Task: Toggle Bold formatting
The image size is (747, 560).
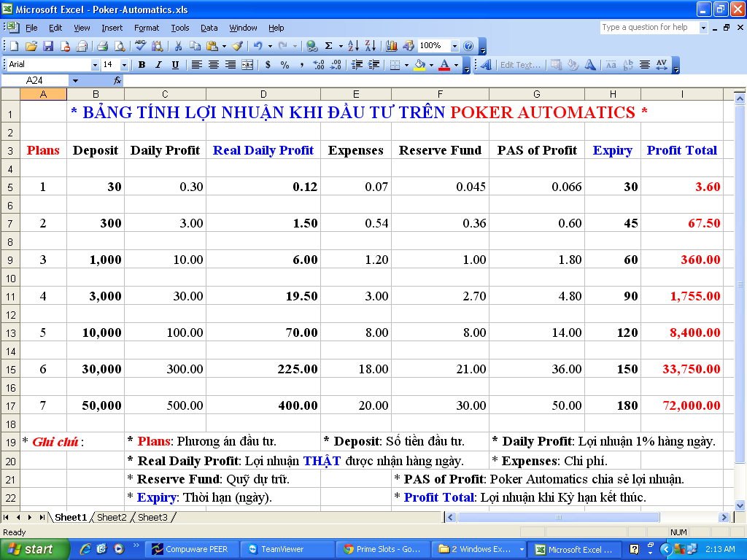Action: [142, 65]
